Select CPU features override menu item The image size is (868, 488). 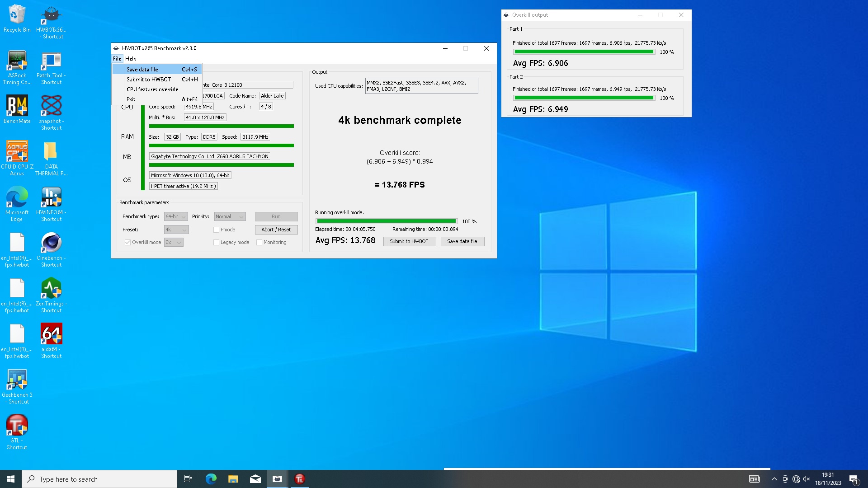[x=157, y=89]
